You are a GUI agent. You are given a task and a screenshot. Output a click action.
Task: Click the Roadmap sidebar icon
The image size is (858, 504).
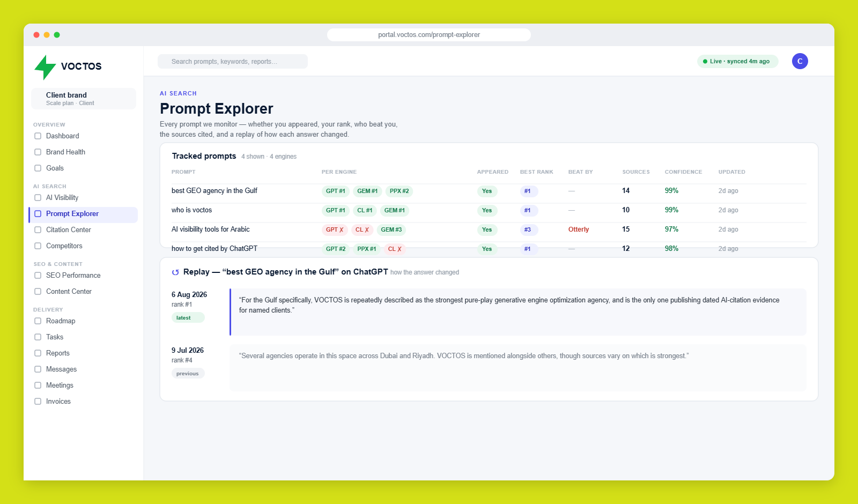click(38, 321)
